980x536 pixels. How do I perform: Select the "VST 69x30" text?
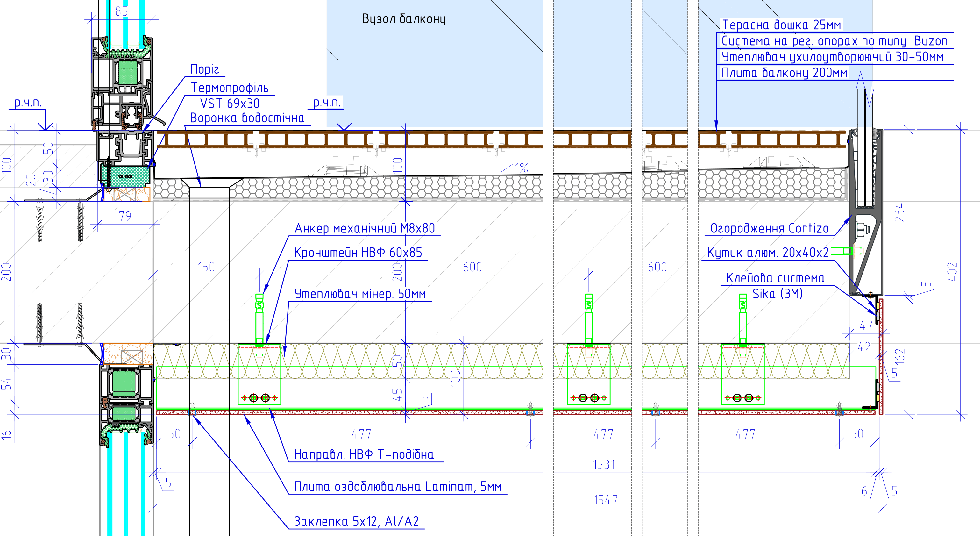tap(230, 104)
